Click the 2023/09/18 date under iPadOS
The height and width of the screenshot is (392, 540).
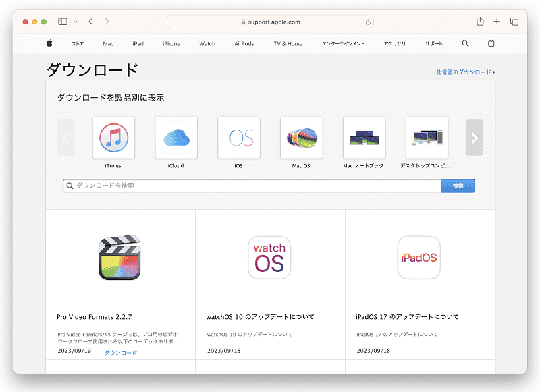[x=373, y=351]
